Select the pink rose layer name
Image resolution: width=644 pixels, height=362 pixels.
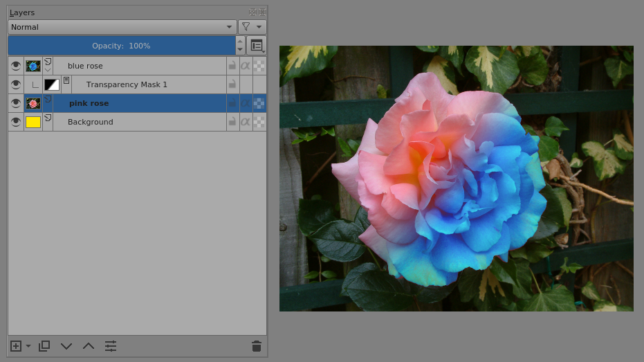coord(89,103)
